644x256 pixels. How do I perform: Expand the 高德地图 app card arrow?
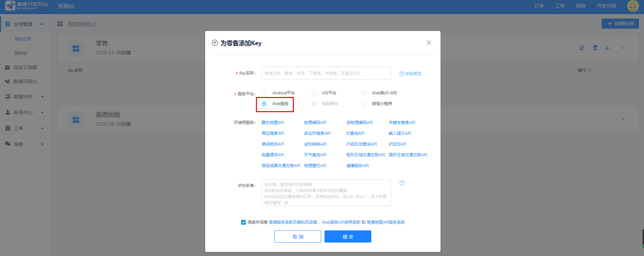pos(623,119)
